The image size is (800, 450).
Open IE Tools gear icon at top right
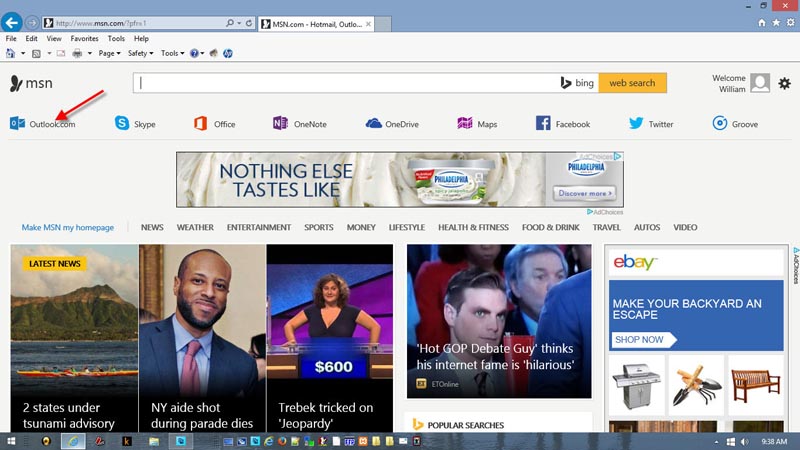click(790, 22)
